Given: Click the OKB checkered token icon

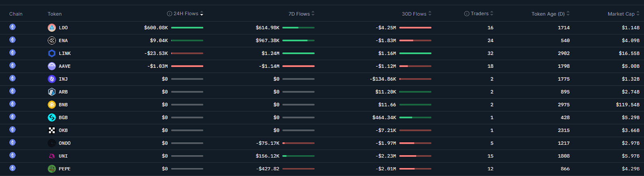Looking at the screenshot, I should tap(52, 131).
